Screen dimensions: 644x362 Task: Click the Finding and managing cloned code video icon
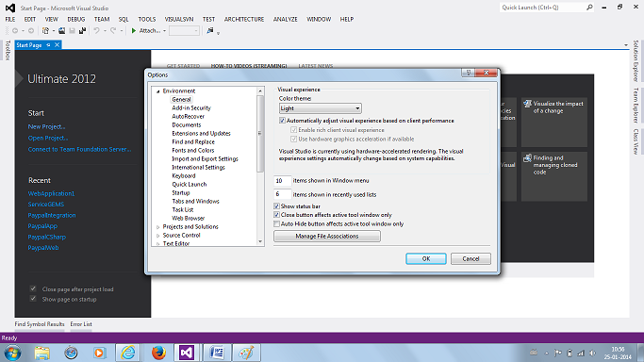[x=527, y=158]
